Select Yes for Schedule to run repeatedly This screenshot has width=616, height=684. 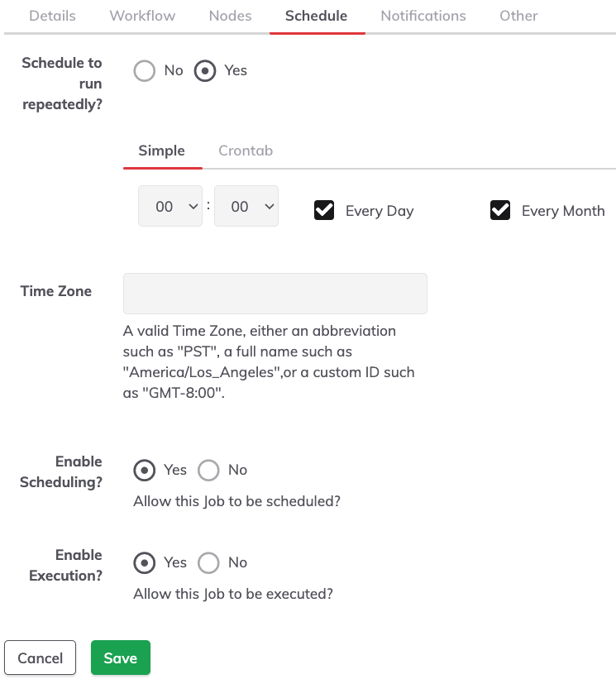205,70
